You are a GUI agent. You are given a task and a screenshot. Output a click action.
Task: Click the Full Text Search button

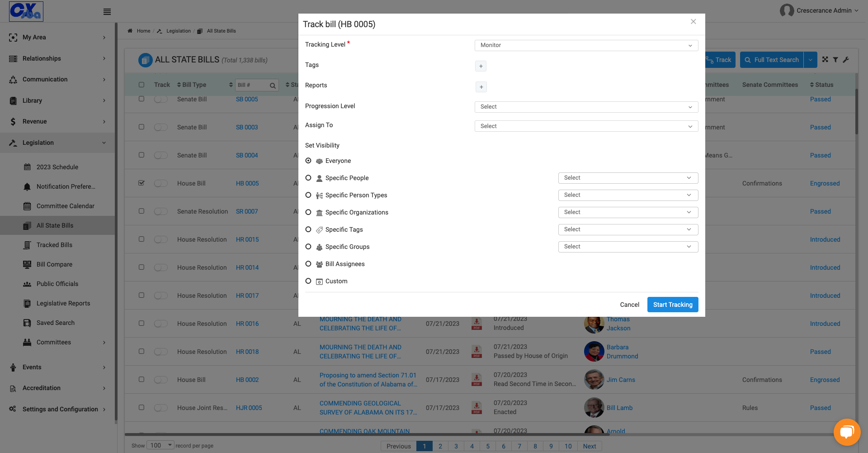click(x=772, y=60)
